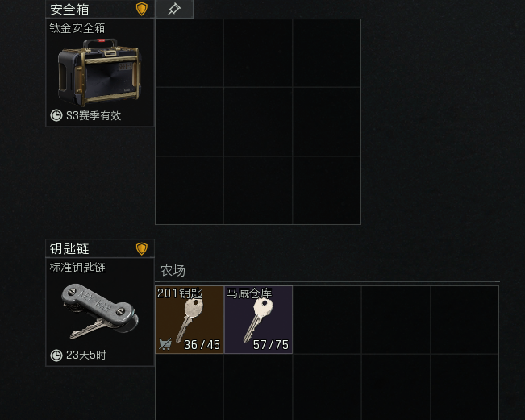Image resolution: width=525 pixels, height=420 pixels.
Task: Open the 安全箱 header tab
Action: click(x=100, y=9)
